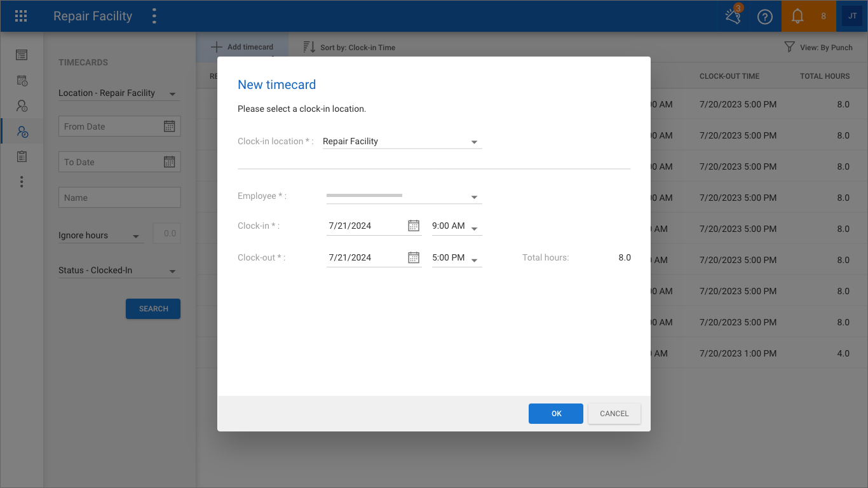Click the SEARCH button
Viewport: 868px width, 488px height.
tap(153, 309)
